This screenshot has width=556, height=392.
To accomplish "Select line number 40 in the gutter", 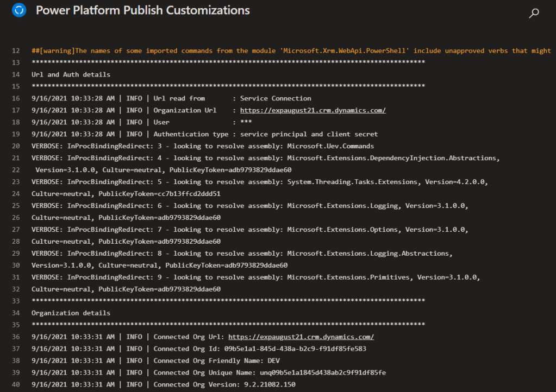I will pos(15,384).
